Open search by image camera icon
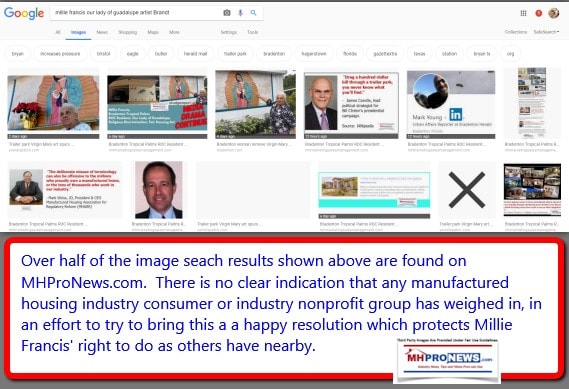This screenshot has height=389, width=569. coord(227,13)
